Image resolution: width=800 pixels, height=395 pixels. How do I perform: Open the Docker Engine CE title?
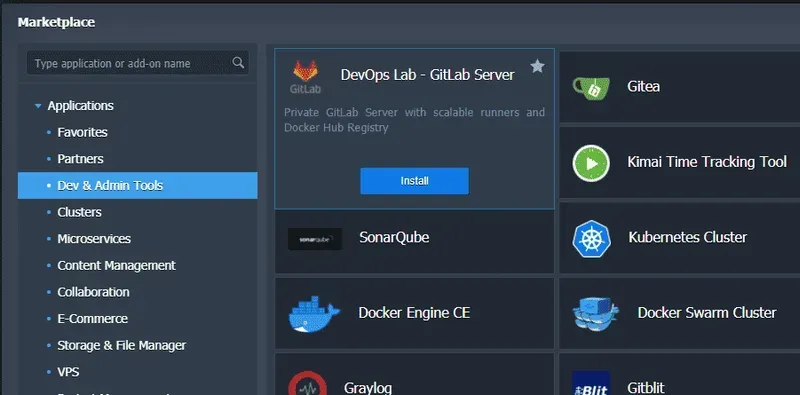pos(414,312)
